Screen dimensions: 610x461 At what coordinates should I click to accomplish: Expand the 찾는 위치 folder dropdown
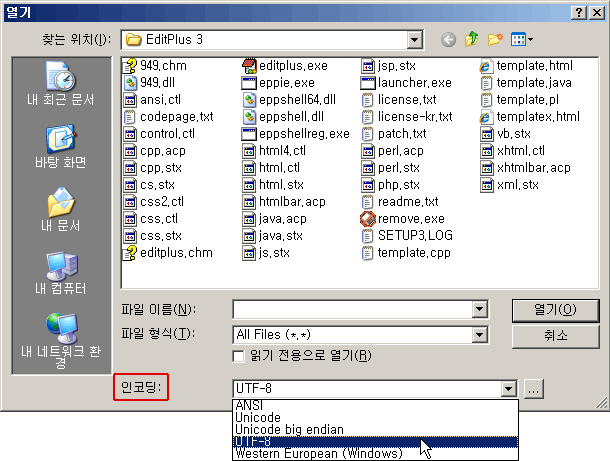click(414, 40)
